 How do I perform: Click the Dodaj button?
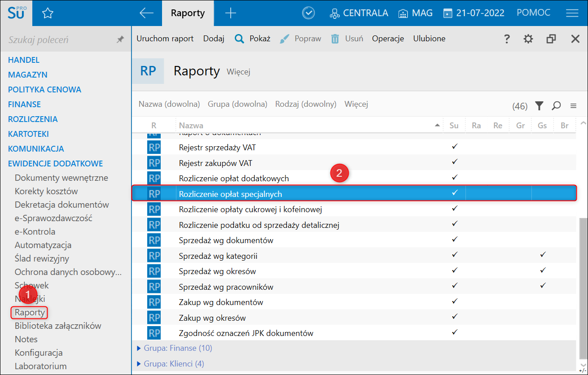pyautogui.click(x=214, y=39)
